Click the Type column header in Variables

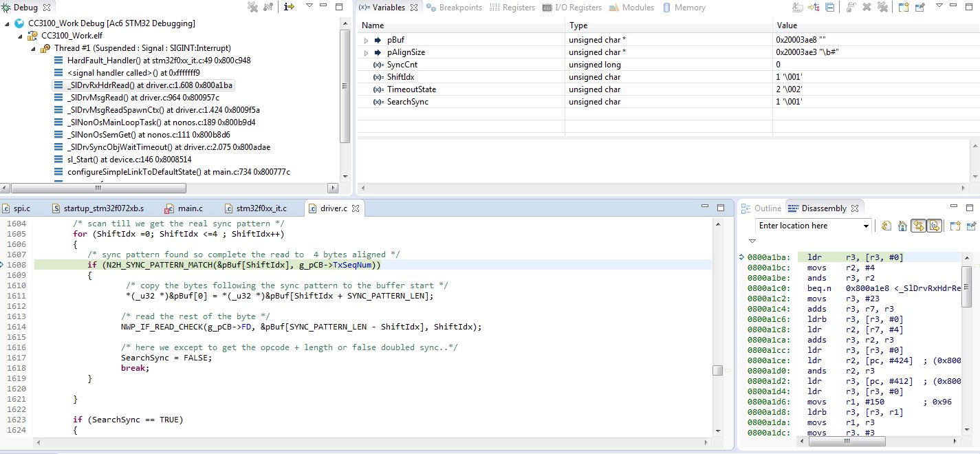point(668,25)
